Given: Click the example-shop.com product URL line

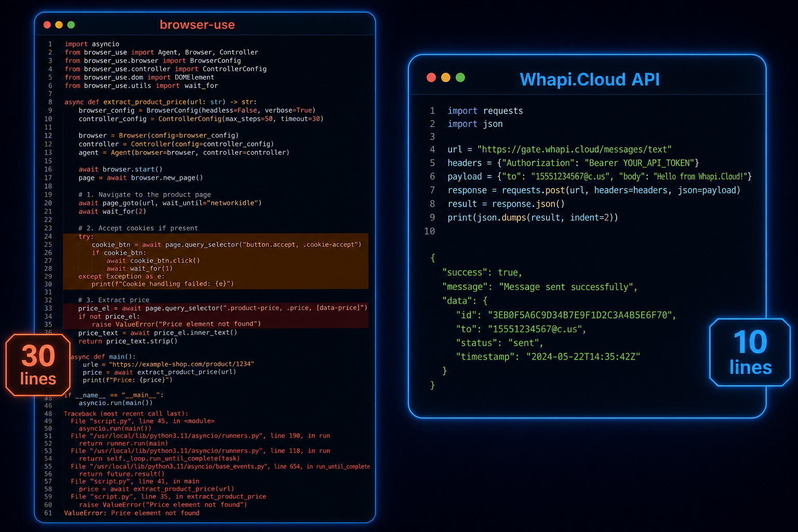Looking at the screenshot, I should point(168,364).
